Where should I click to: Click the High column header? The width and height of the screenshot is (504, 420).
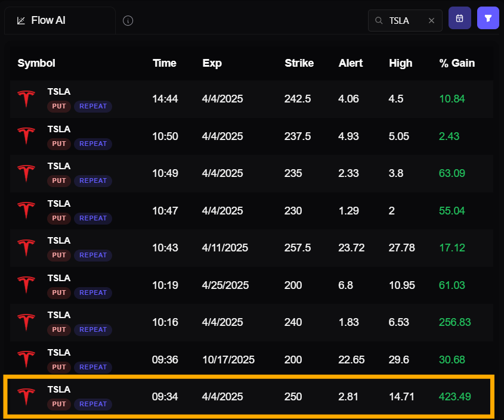(x=400, y=63)
